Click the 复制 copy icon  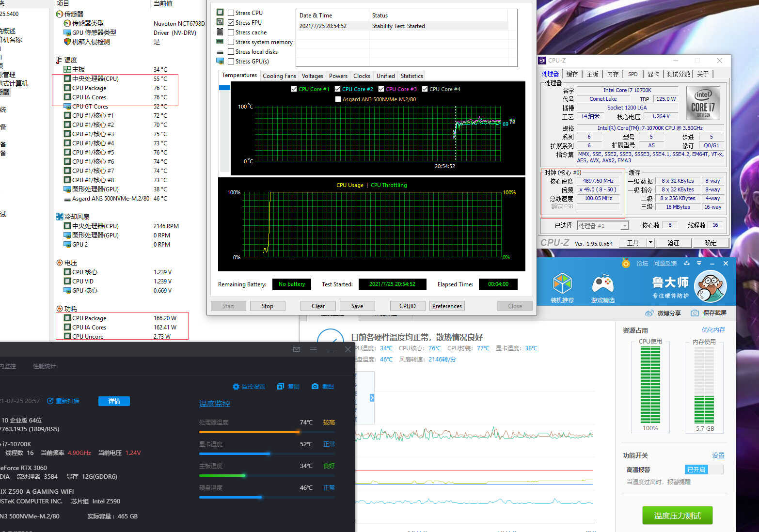(x=280, y=386)
